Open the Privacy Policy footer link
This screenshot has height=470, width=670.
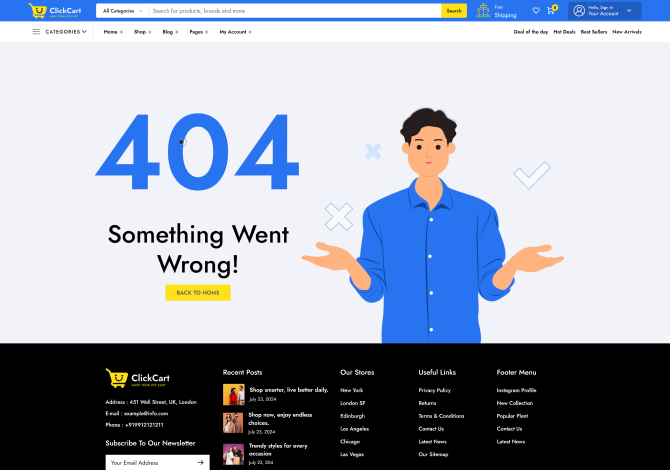point(435,390)
